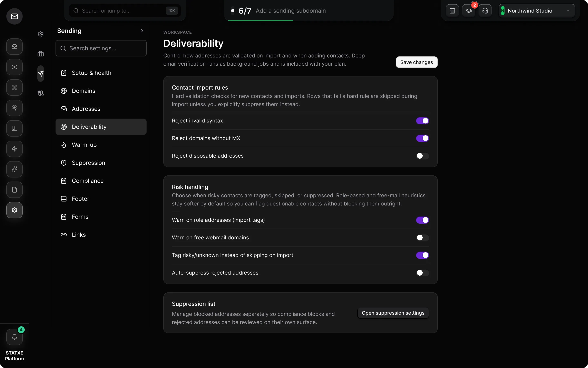Open the inbox tray icon in left rail
Viewport: 588px width, 368px height.
(14, 46)
